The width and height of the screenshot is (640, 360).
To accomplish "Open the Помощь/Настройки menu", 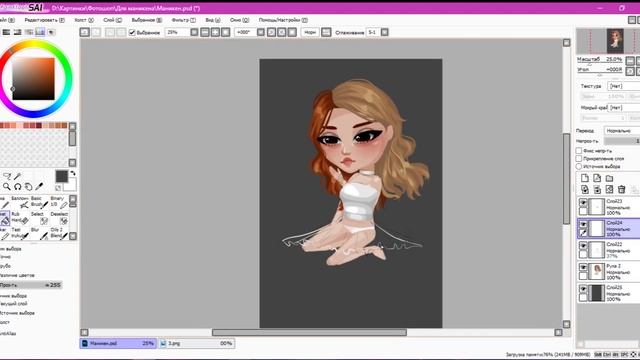I will tap(283, 20).
